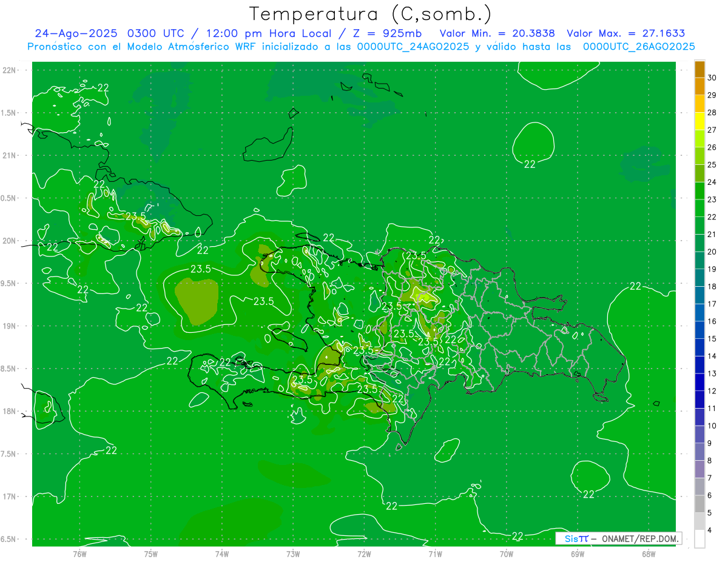Click the title "Temperatura (C,somb.)"
This screenshot has height=562, width=728.
371,14
